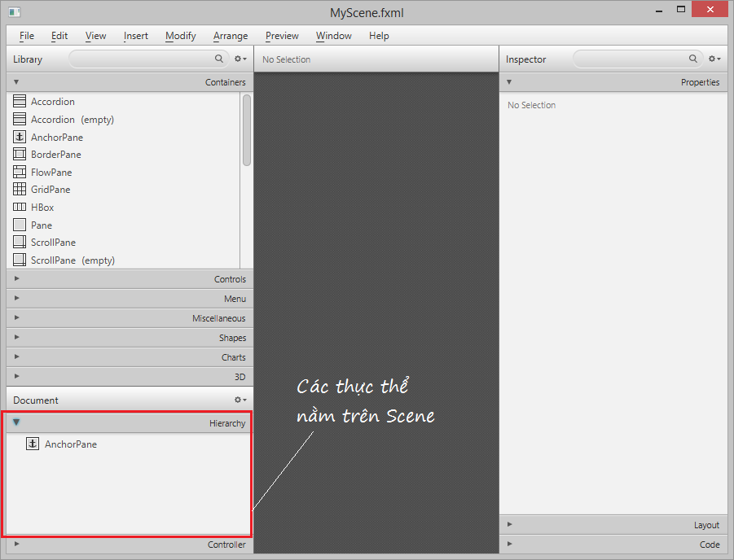Expand the 3D section
The width and height of the screenshot is (734, 560).
(x=17, y=376)
